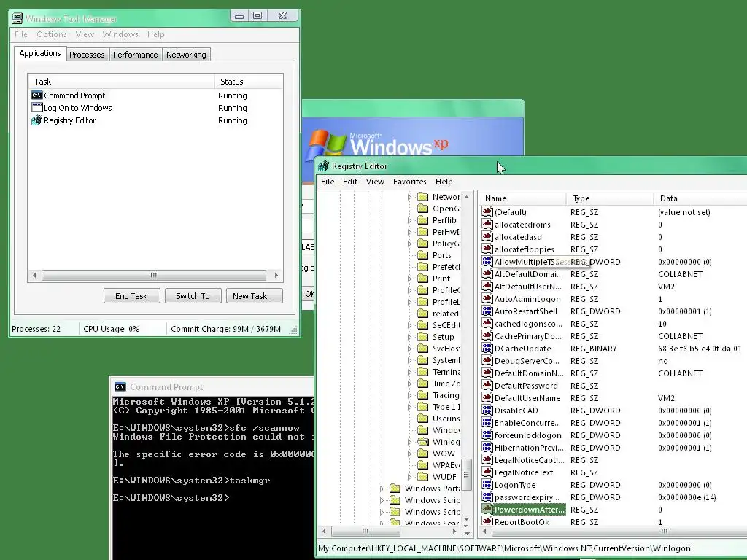This screenshot has height=560, width=747.
Task: Click the Registry Editor icon in the task list
Action: point(36,120)
